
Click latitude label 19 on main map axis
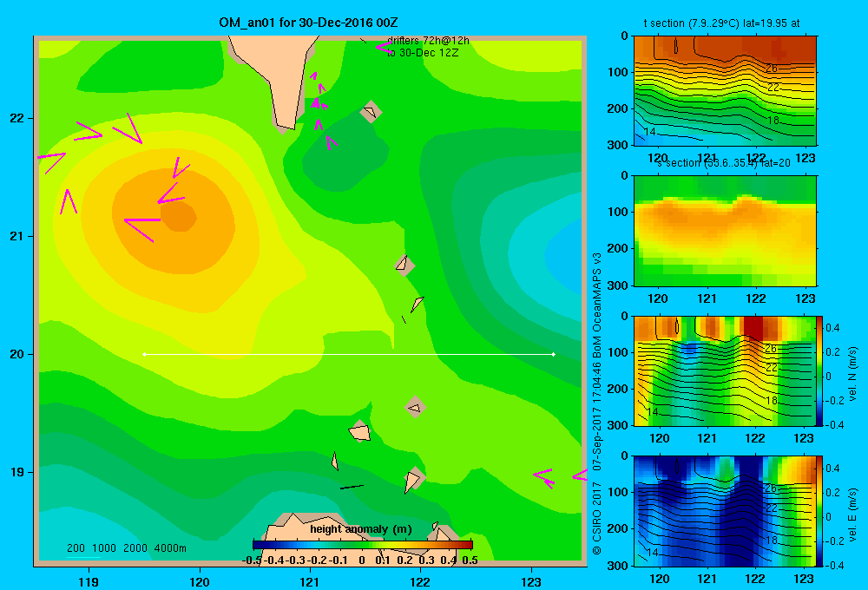coord(16,472)
